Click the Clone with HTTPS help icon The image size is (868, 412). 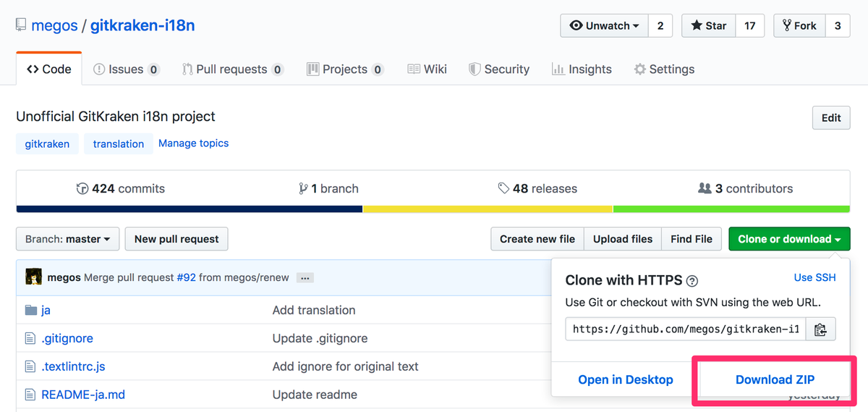pos(692,281)
